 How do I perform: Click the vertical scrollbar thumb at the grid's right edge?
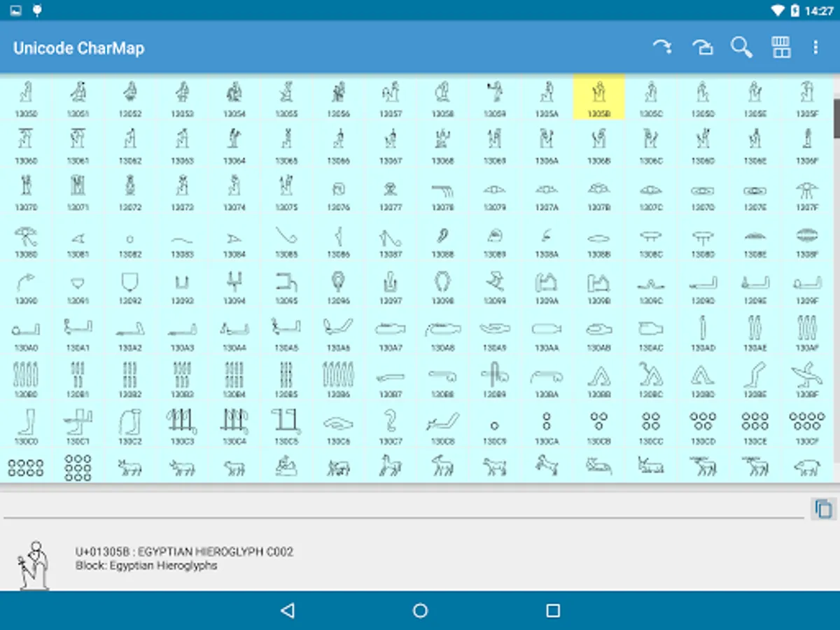coord(836,118)
